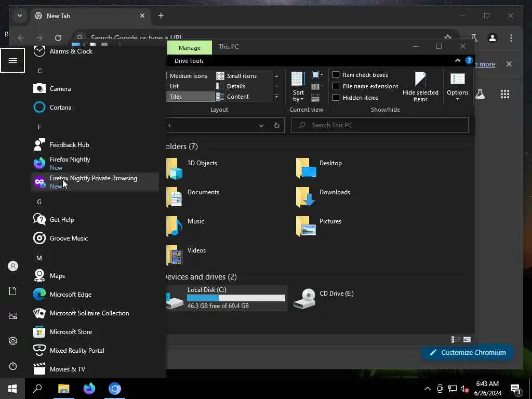Launch the Camera app
Image resolution: width=532 pixels, height=399 pixels.
coord(95,88)
